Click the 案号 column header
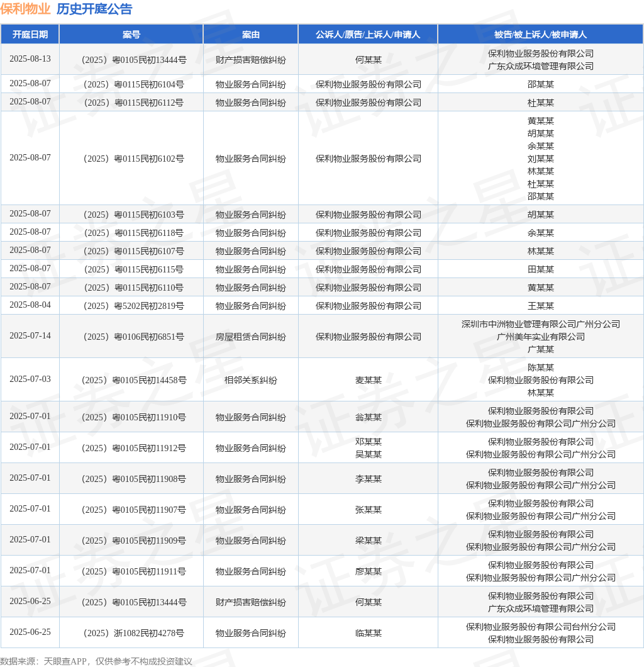644x667 pixels. [x=131, y=35]
